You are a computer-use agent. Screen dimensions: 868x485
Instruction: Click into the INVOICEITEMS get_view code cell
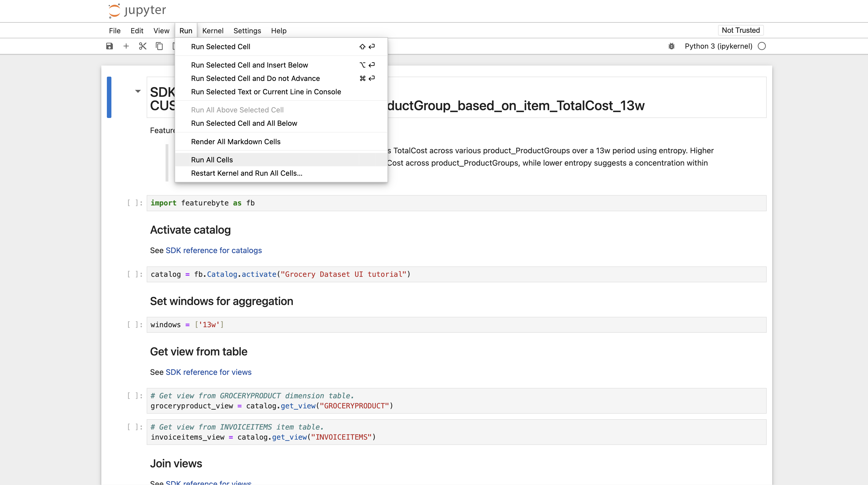[456, 432]
